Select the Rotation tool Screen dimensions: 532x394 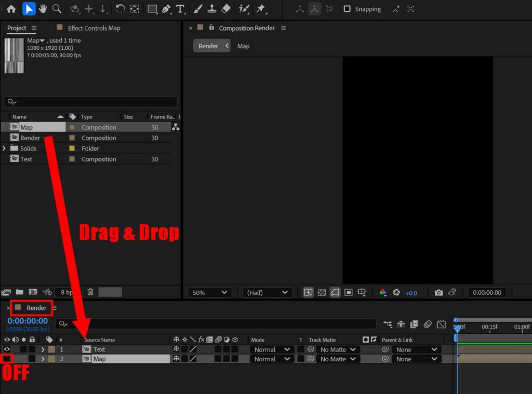[x=120, y=9]
